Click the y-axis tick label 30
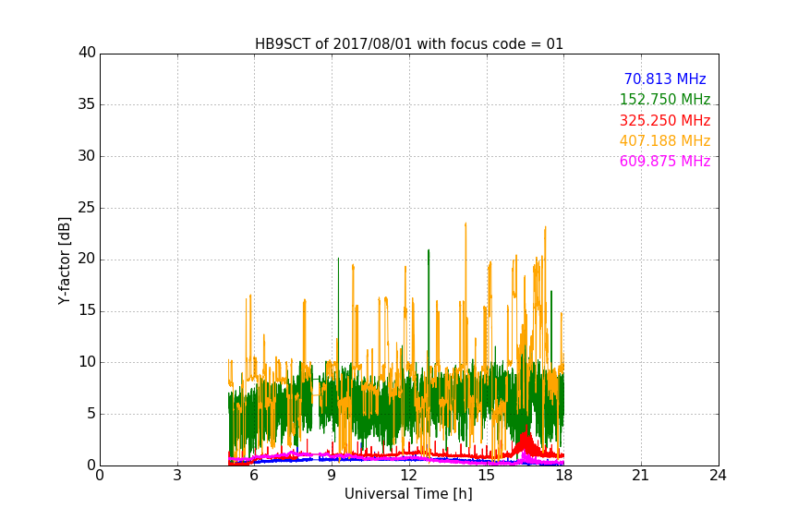 click(x=87, y=156)
